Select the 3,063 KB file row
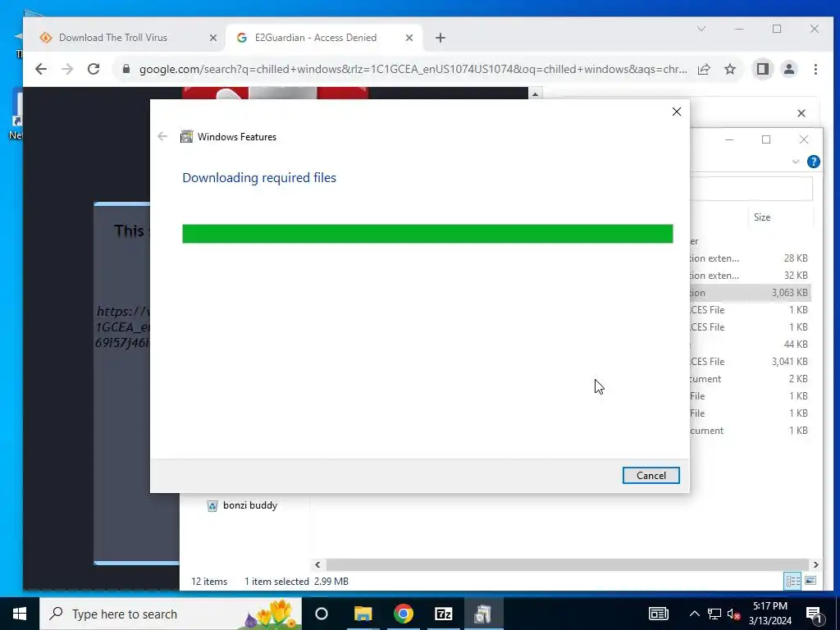This screenshot has width=840, height=630. [x=750, y=293]
